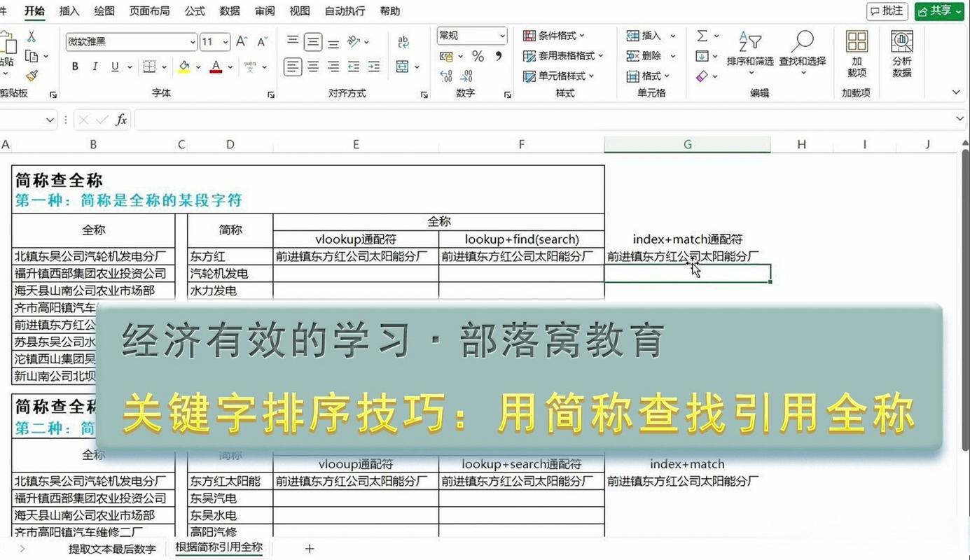Open the font size dropdown
Viewport: 970px width, 560px height.
click(225, 42)
